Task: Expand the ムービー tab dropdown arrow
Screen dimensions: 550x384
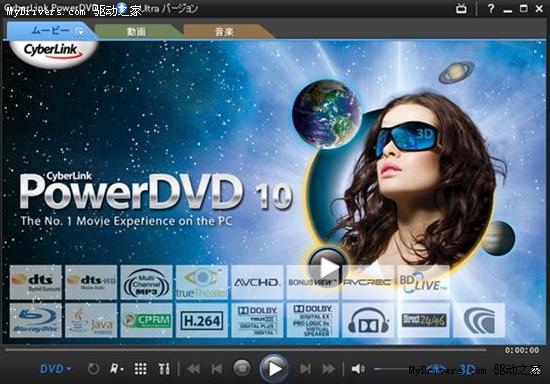Action: (x=80, y=32)
